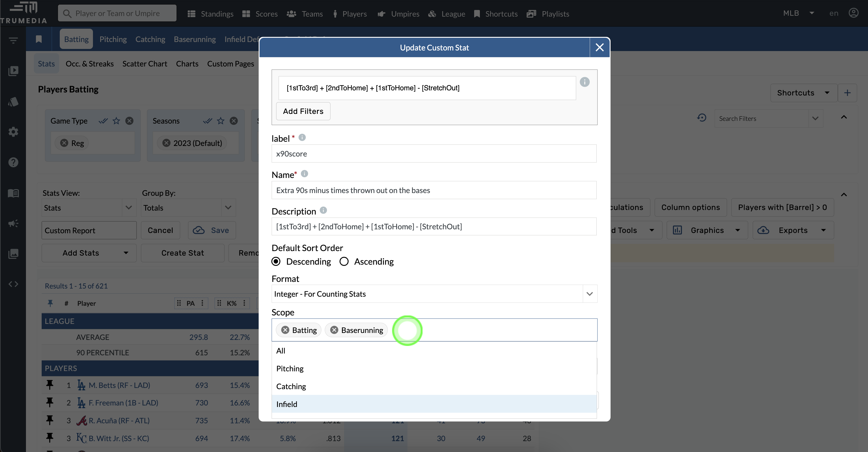The image size is (868, 452).
Task: Select All from scope options list
Action: pyautogui.click(x=281, y=350)
